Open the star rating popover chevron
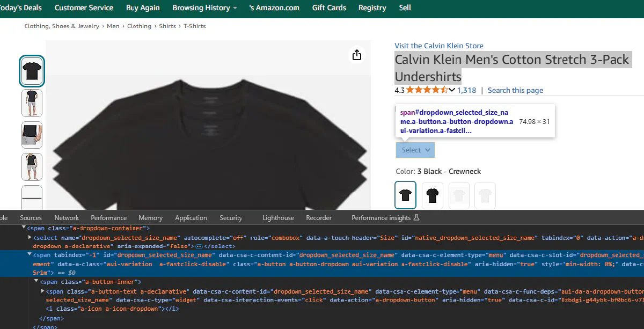Screen dimensions: 644x329 452,90
